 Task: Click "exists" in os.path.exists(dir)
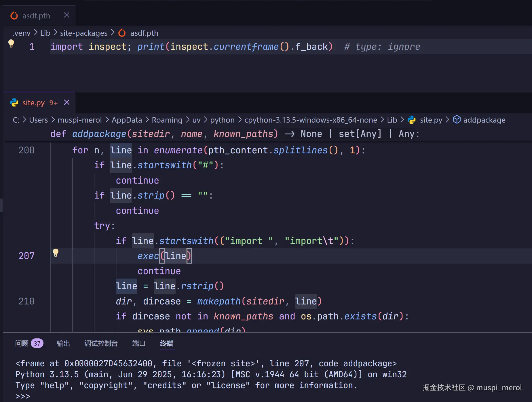pyautogui.click(x=360, y=316)
